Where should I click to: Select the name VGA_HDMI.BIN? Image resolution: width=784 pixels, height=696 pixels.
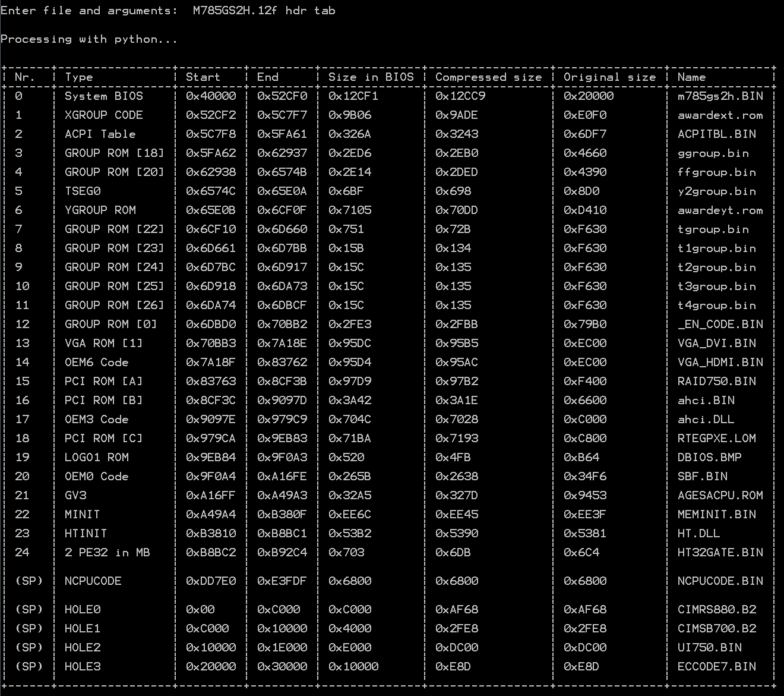tap(720, 362)
